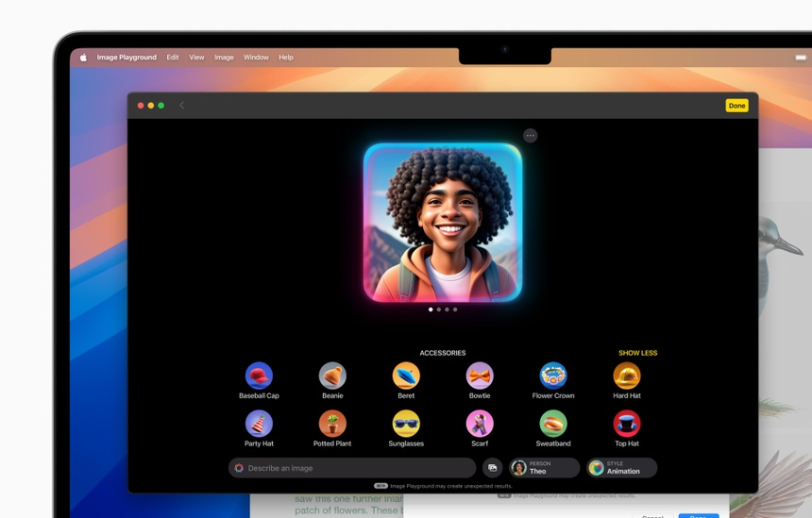Focus the Describe an image field
This screenshot has width=812, height=518.
pyautogui.click(x=352, y=468)
